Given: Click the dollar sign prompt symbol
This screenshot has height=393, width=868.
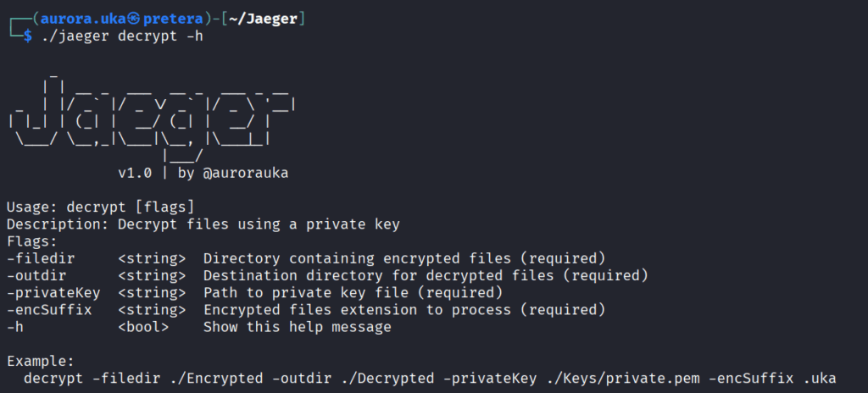Looking at the screenshot, I should pyautogui.click(x=28, y=36).
